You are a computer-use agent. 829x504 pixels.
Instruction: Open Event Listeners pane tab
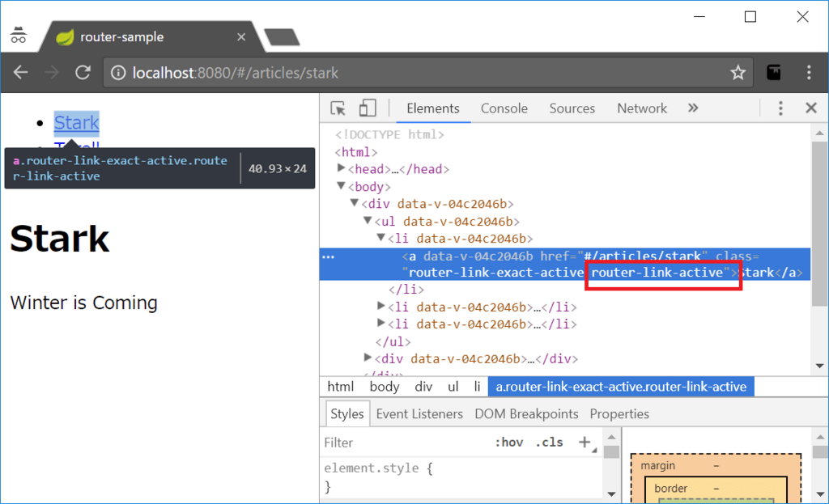[419, 413]
